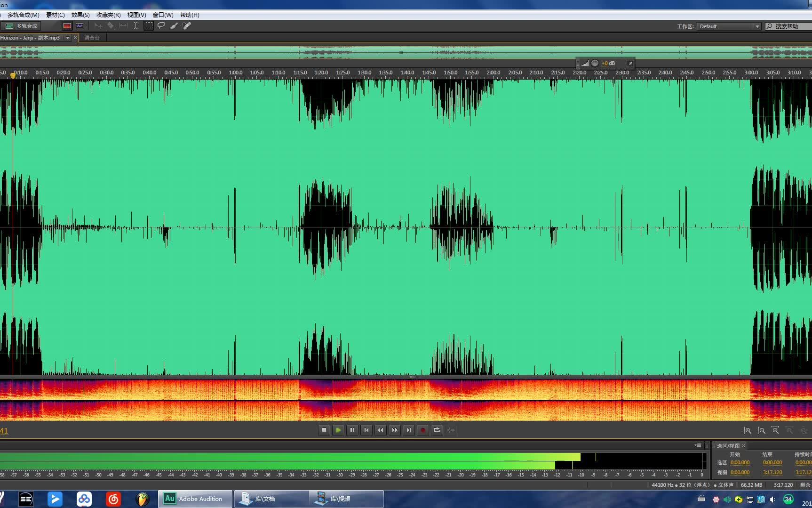This screenshot has height=508, width=812.
Task: Edit the 选区 start time 0:00.000
Action: (740, 463)
